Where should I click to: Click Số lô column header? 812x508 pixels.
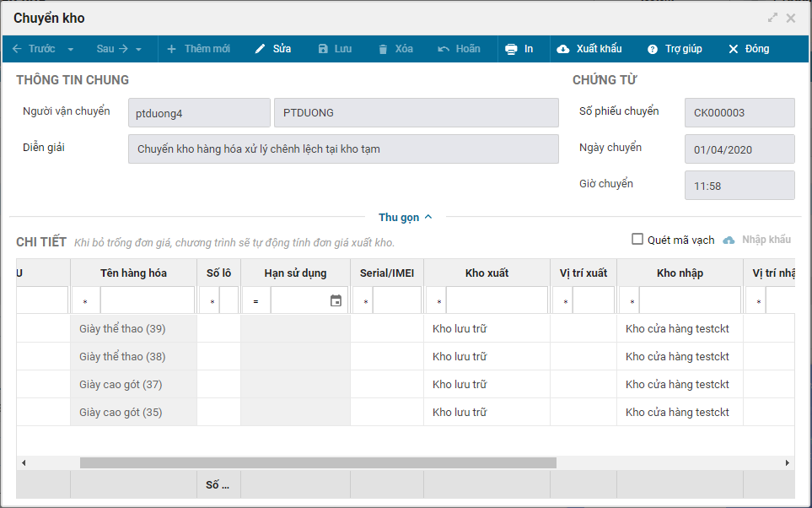(218, 273)
